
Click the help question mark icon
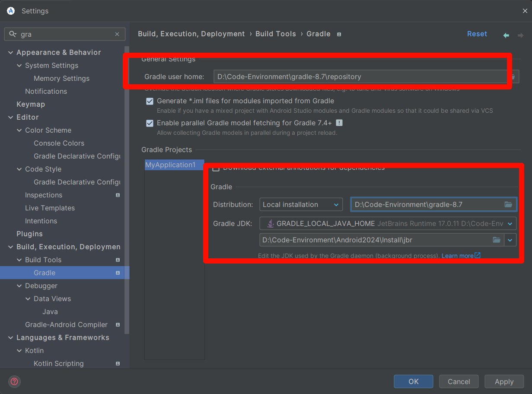14,381
